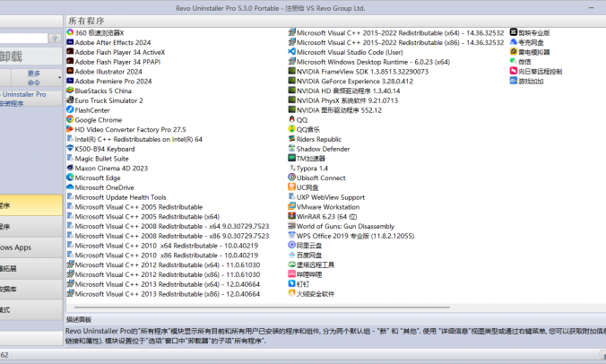Image resolution: width=606 pixels, height=364 pixels.
Task: Open the Windows Apps sidebar tab
Action: point(30,247)
